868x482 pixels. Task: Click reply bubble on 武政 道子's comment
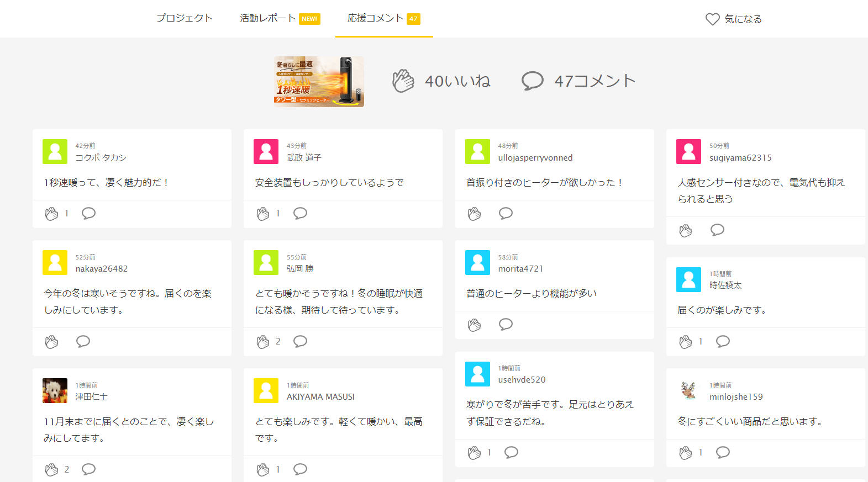click(x=300, y=213)
